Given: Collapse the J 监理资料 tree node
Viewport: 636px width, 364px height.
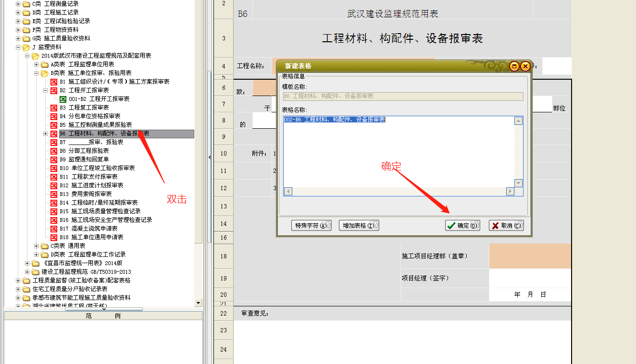Looking at the screenshot, I should pyautogui.click(x=18, y=47).
